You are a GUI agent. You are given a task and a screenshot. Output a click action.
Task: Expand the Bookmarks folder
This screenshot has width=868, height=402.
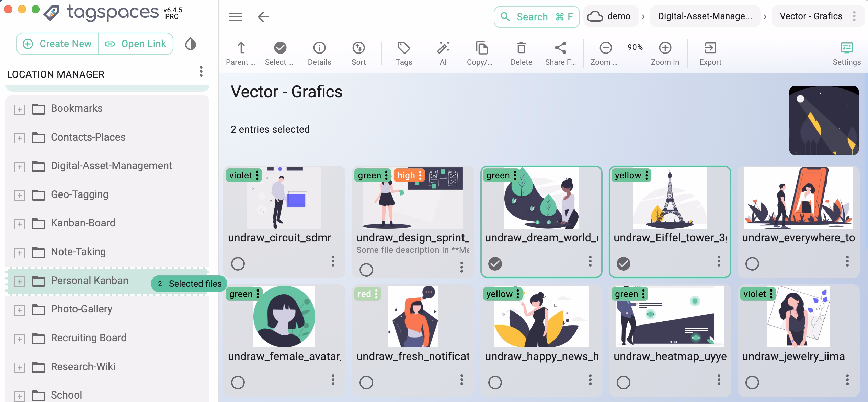coord(20,109)
